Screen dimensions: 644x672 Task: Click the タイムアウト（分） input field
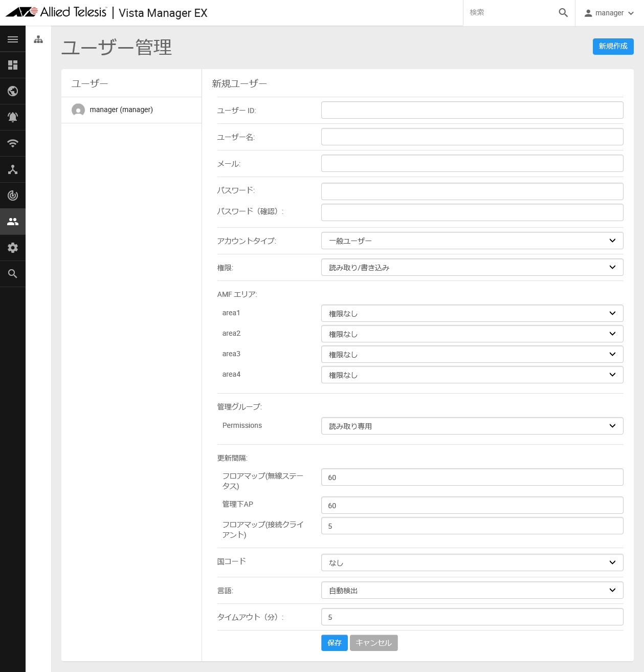click(472, 617)
